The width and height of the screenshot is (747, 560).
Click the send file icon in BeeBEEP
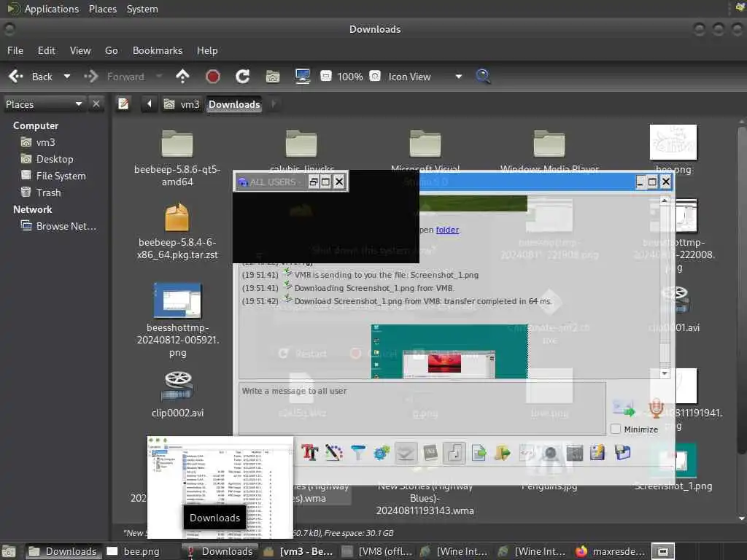coord(479,452)
